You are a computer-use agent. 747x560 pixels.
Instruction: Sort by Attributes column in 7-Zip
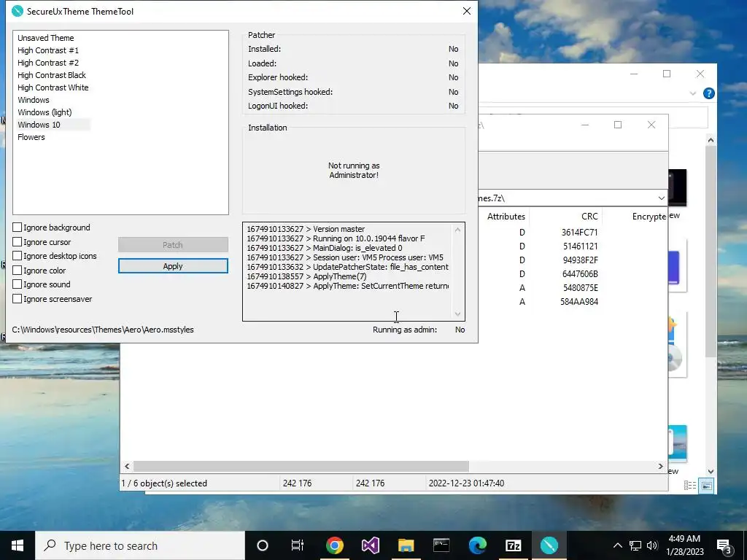506,216
